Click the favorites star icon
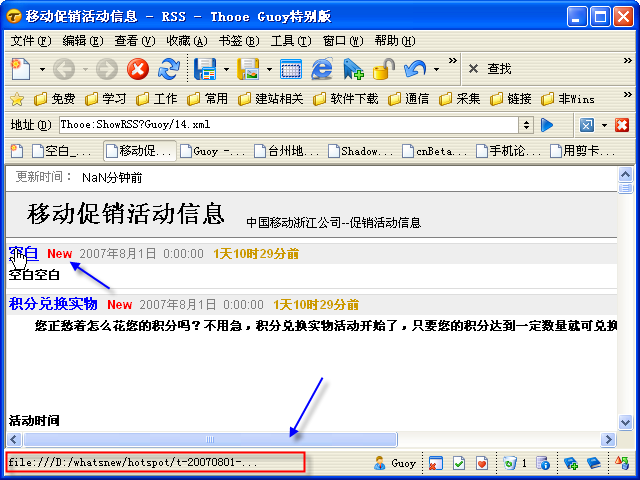640x480 pixels. point(17,99)
